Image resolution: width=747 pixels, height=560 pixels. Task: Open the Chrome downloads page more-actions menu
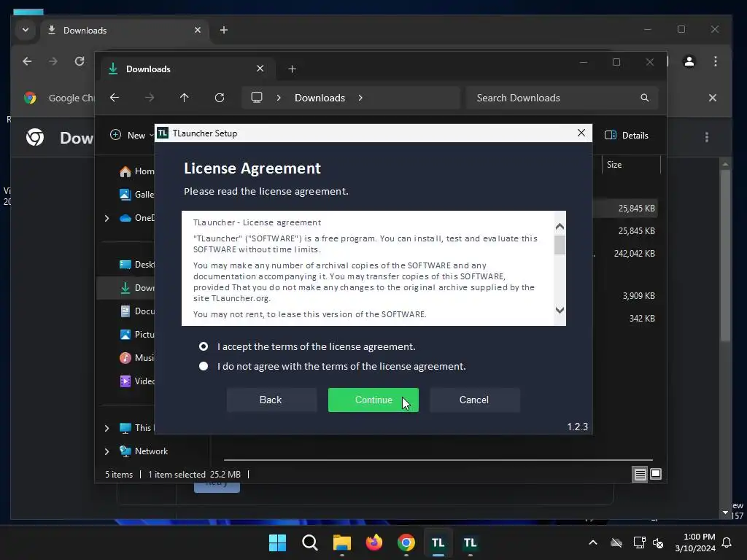coord(706,137)
